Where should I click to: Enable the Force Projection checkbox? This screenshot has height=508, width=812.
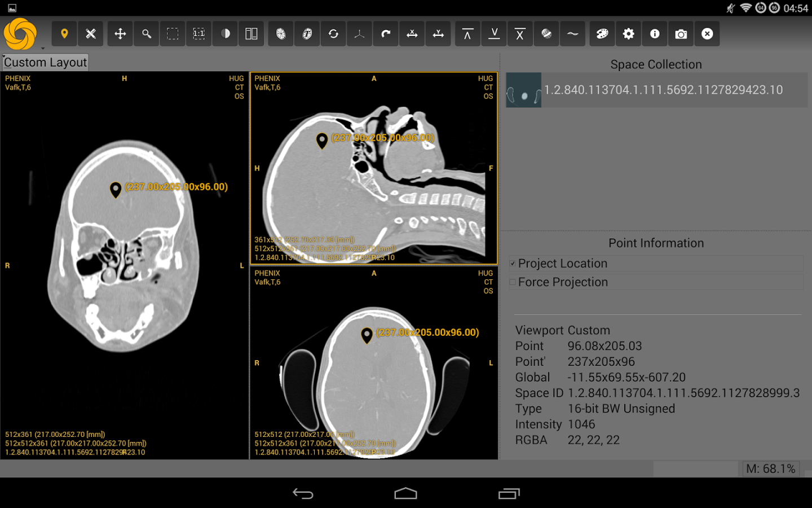[513, 282]
